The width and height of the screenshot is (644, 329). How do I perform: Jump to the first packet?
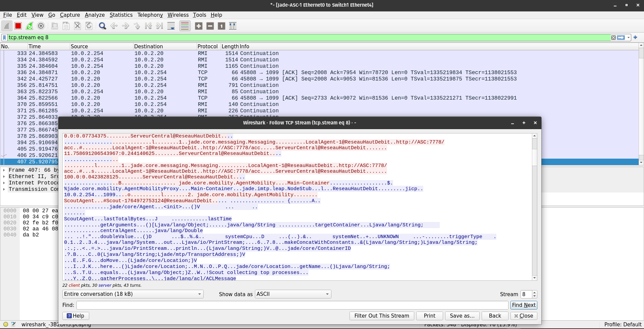pyautogui.click(x=148, y=26)
